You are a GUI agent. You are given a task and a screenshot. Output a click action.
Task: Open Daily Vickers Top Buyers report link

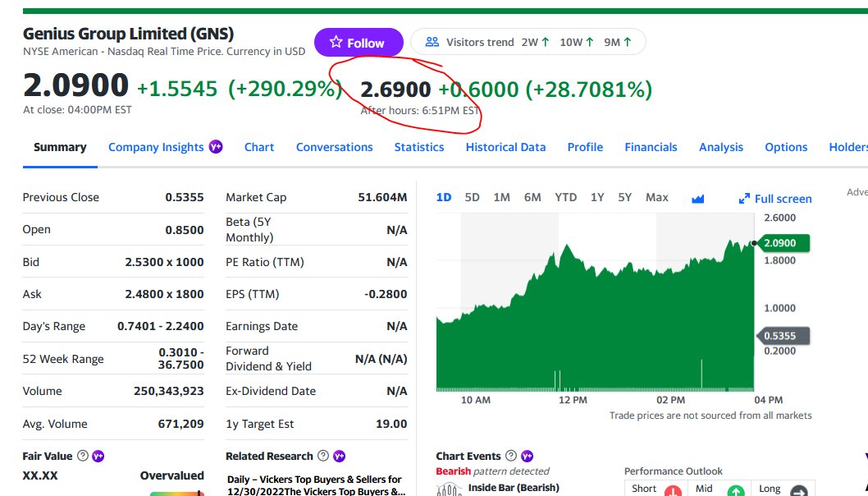point(316,485)
